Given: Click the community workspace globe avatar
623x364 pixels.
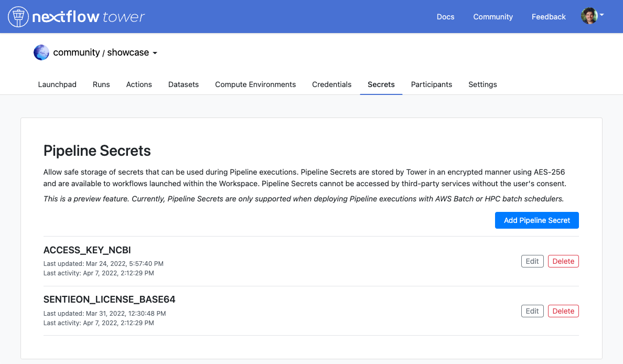Looking at the screenshot, I should 41,52.
